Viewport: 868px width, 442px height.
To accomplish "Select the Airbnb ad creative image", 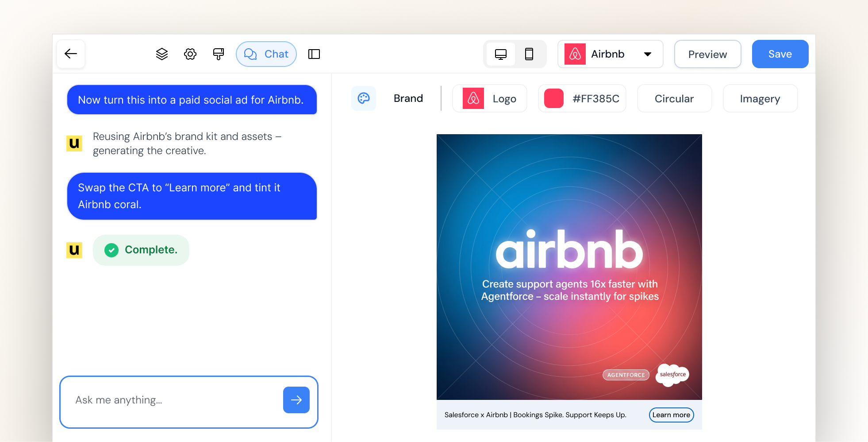I will 569,267.
